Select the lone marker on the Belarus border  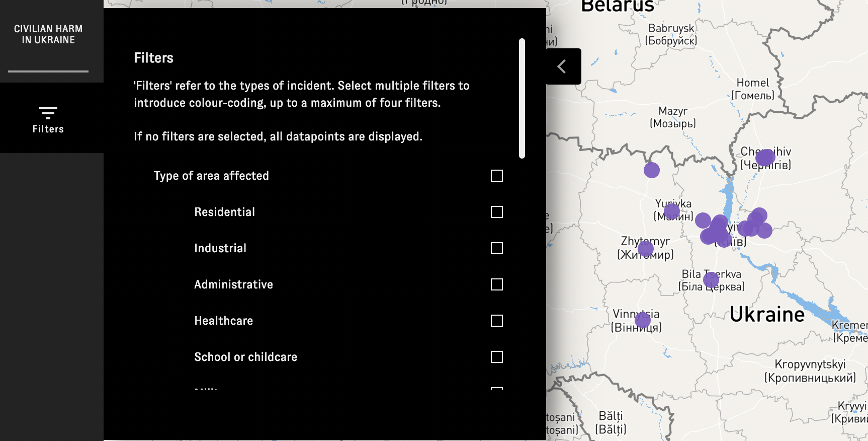pos(652,170)
